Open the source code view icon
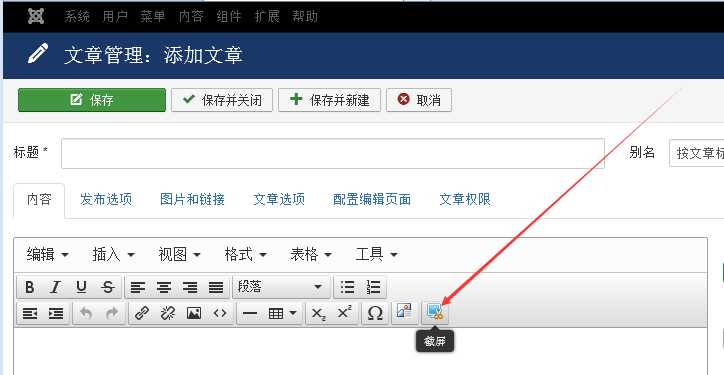 [220, 314]
